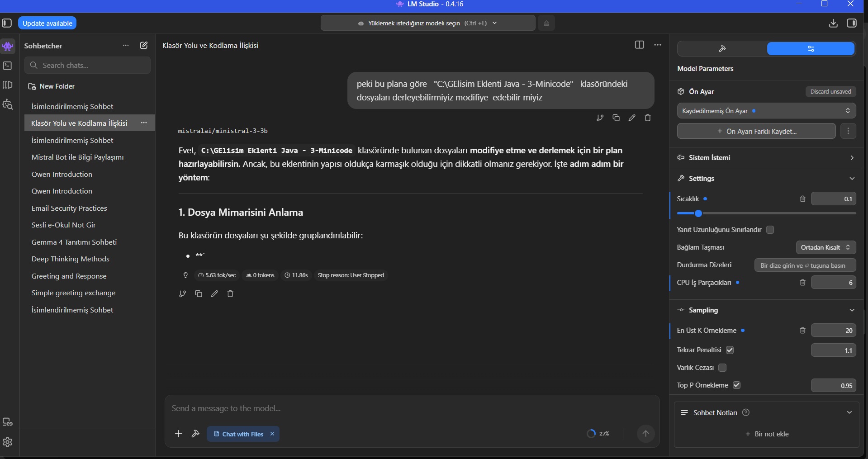The height and width of the screenshot is (459, 868).
Task: Expand Sistem İstemi section
Action: [766, 157]
